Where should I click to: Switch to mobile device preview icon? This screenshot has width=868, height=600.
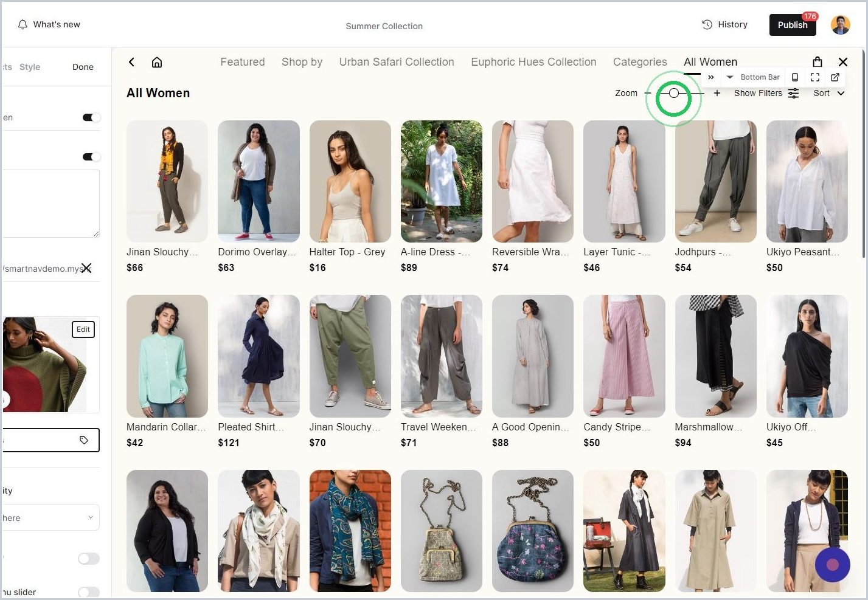(x=795, y=77)
